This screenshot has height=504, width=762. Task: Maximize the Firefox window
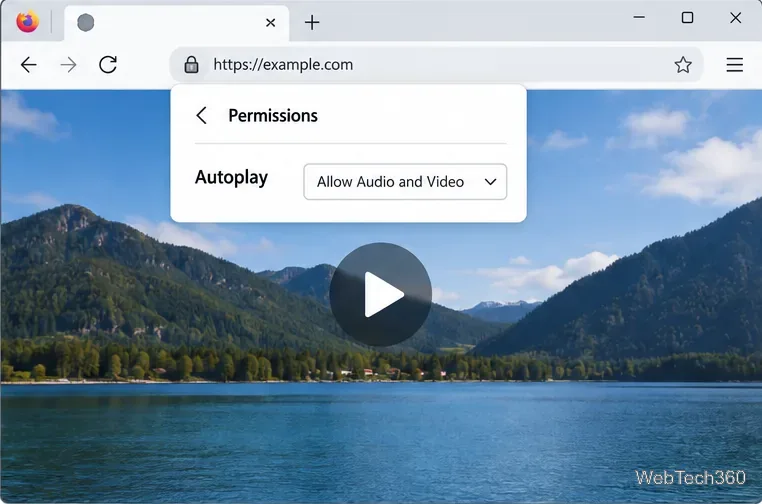(x=687, y=18)
